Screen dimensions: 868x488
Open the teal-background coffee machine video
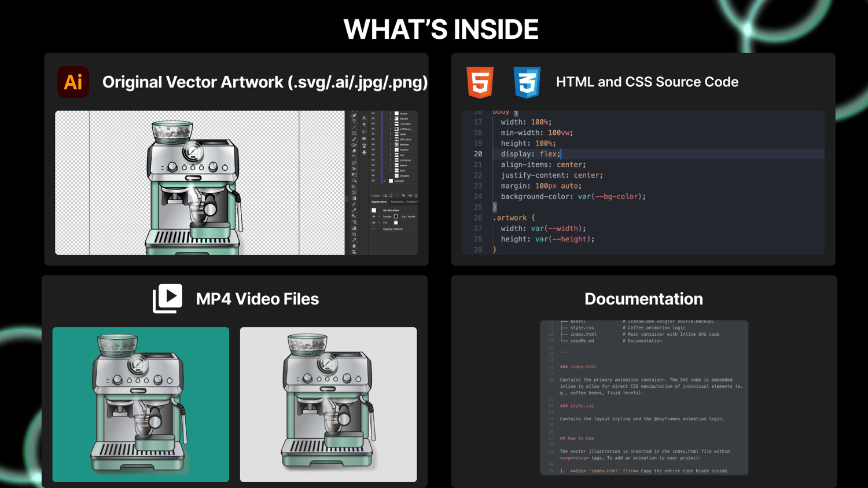pyautogui.click(x=141, y=405)
